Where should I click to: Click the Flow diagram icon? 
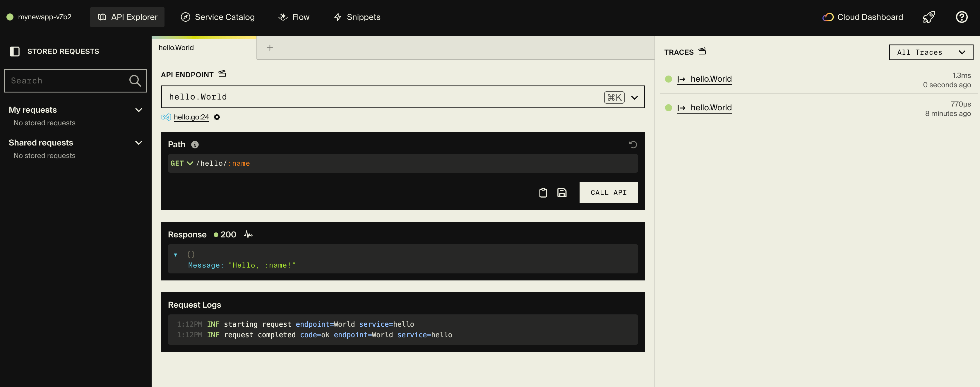tap(283, 17)
